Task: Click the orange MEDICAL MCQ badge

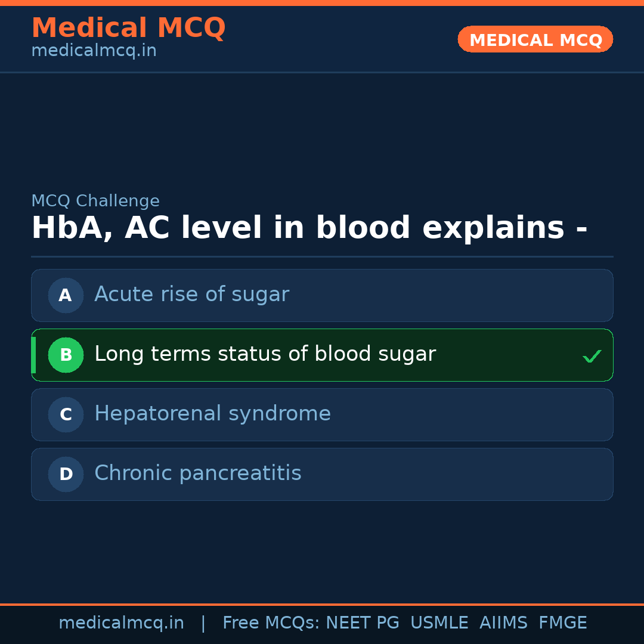Action: pos(535,39)
